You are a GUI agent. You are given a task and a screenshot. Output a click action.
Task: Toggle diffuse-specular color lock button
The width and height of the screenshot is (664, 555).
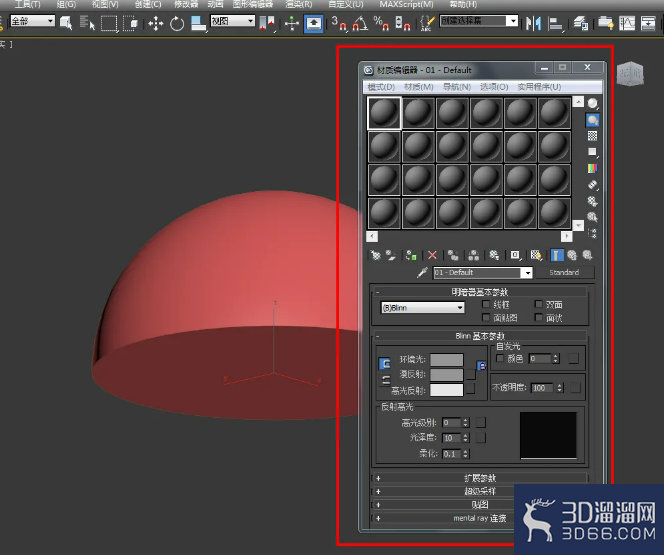(385, 380)
